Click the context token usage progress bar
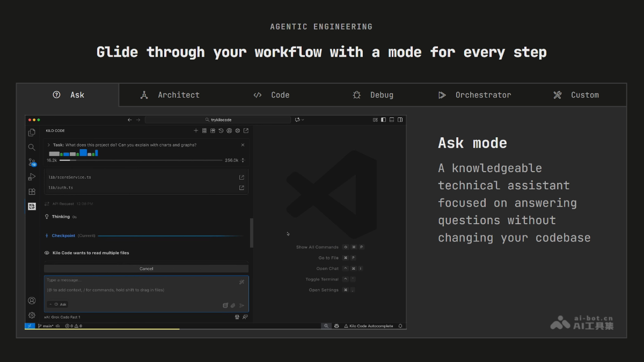Image resolution: width=644 pixels, height=362 pixels. (141, 160)
